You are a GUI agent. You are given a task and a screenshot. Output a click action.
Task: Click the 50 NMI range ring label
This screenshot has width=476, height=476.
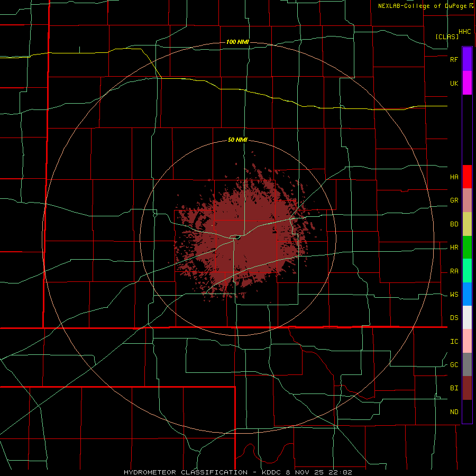coord(237,140)
